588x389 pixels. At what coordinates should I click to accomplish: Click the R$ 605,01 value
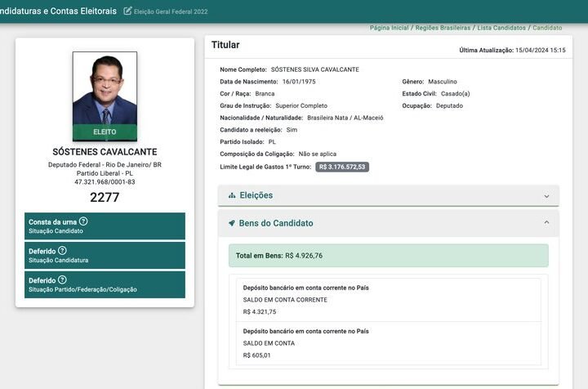coord(256,355)
